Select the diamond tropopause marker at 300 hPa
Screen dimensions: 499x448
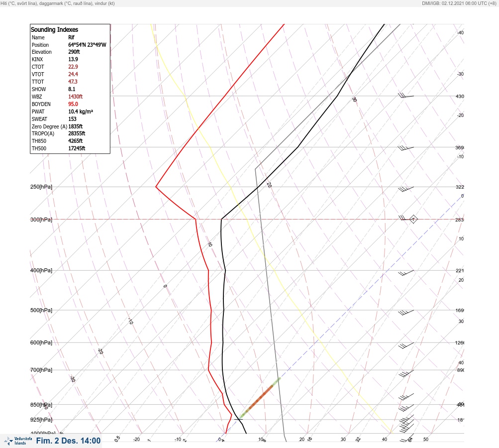click(413, 220)
